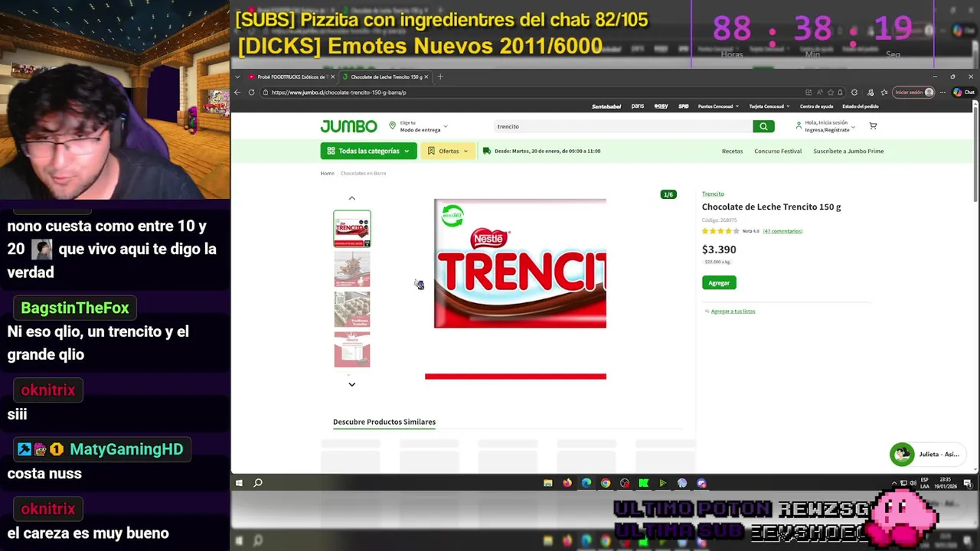Screen dimensions: 980x551
Task: Expand Tarjeta Cencosud menu
Action: click(x=769, y=106)
